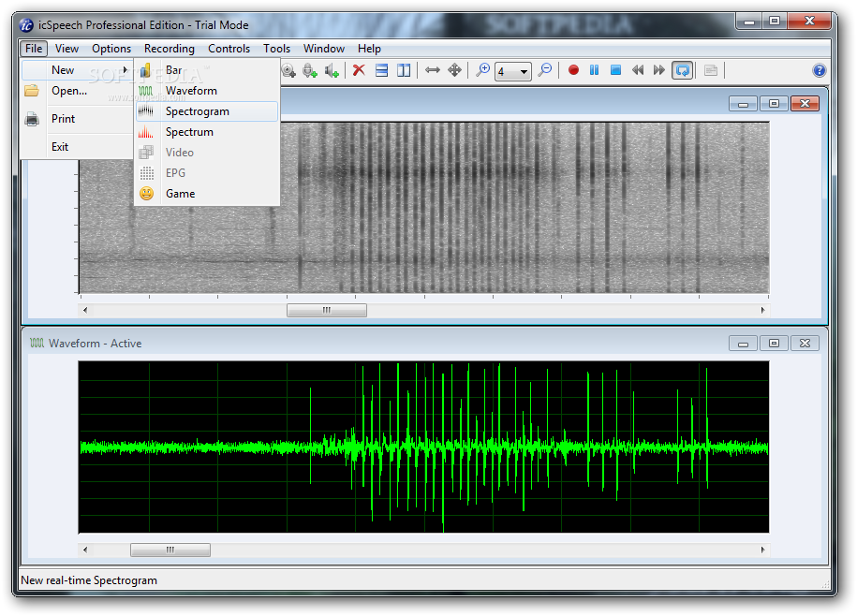Open the File menu
Screen dimensions: 857x616
click(34, 49)
